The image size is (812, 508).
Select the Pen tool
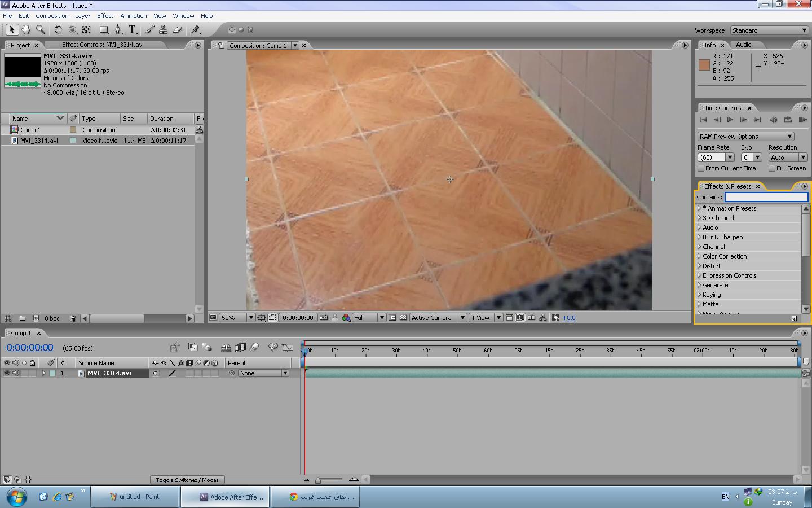118,29
